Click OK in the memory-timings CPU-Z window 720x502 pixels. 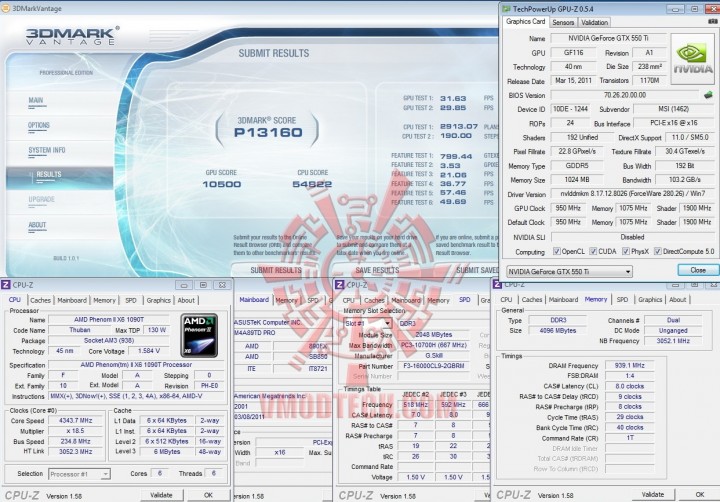pos(699,495)
